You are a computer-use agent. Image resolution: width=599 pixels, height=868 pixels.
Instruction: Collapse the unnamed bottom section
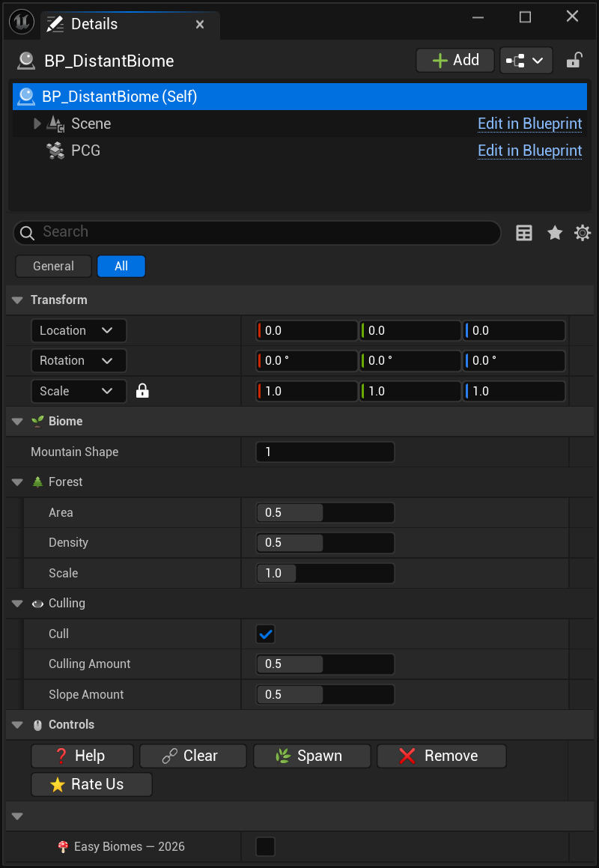[17, 816]
